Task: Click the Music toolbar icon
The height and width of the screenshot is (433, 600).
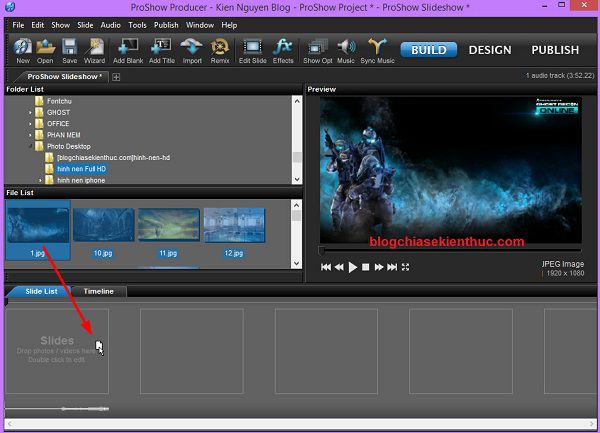Action: point(346,50)
